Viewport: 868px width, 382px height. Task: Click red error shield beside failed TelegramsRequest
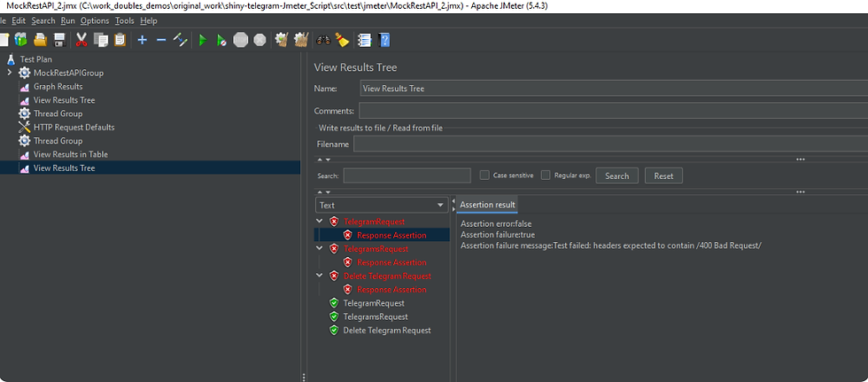[x=334, y=249]
